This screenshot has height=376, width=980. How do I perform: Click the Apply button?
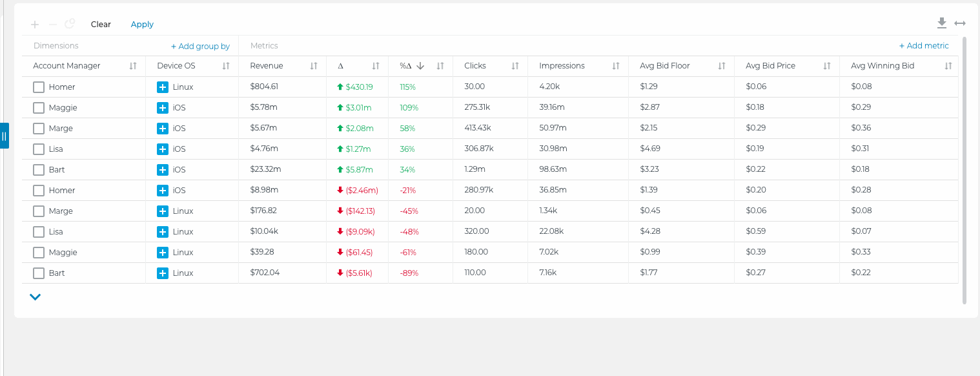pyautogui.click(x=142, y=25)
